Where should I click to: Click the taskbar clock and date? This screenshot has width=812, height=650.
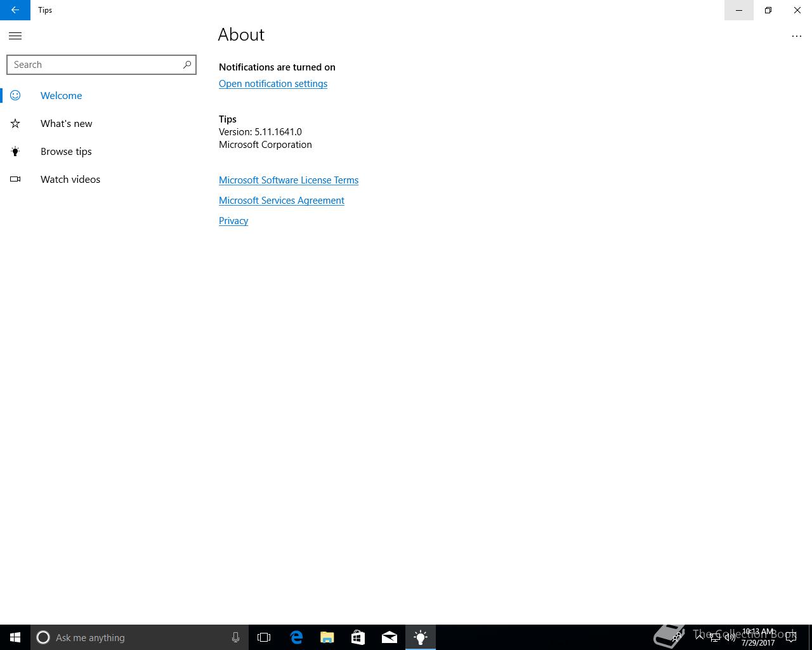[x=758, y=637]
